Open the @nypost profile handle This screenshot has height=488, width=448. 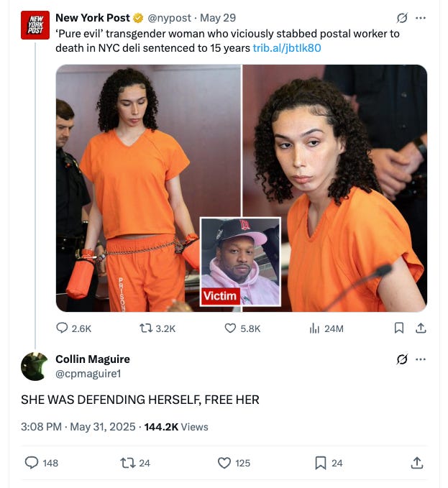(x=169, y=18)
